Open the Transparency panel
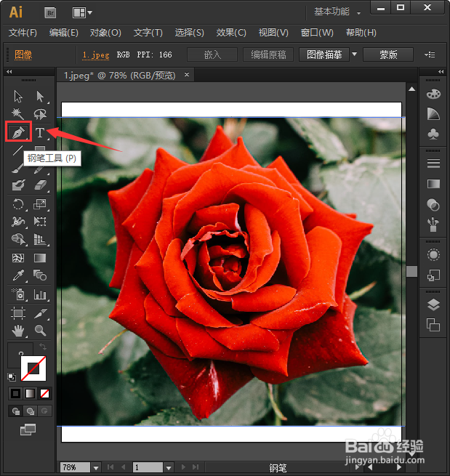Image resolution: width=450 pixels, height=476 pixels. (433, 205)
